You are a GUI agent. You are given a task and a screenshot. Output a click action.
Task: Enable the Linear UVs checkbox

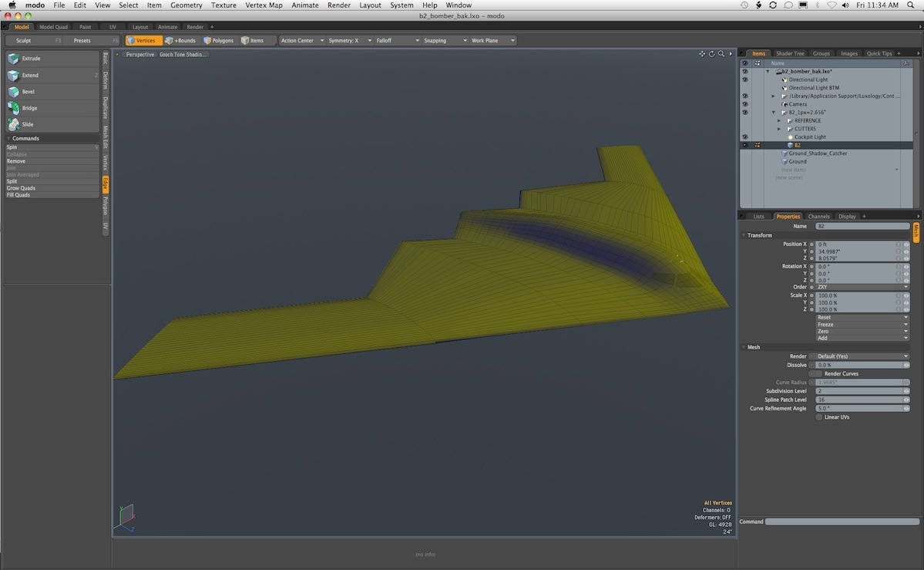tap(818, 417)
